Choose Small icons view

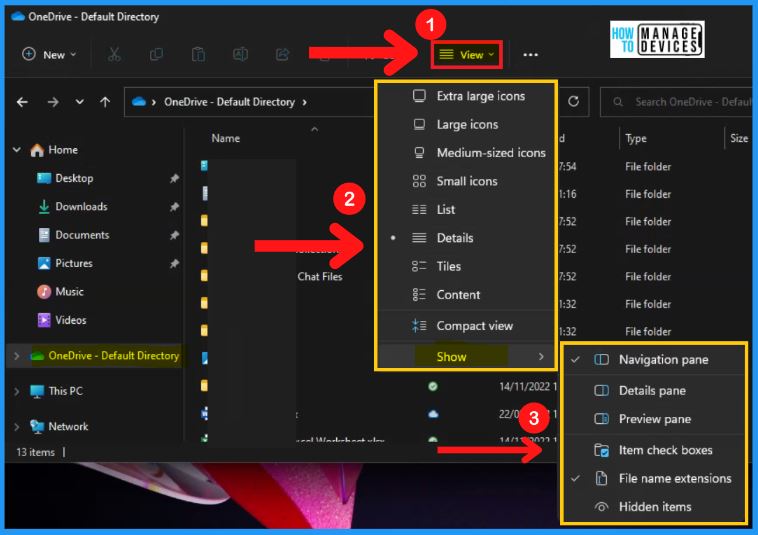click(x=466, y=181)
